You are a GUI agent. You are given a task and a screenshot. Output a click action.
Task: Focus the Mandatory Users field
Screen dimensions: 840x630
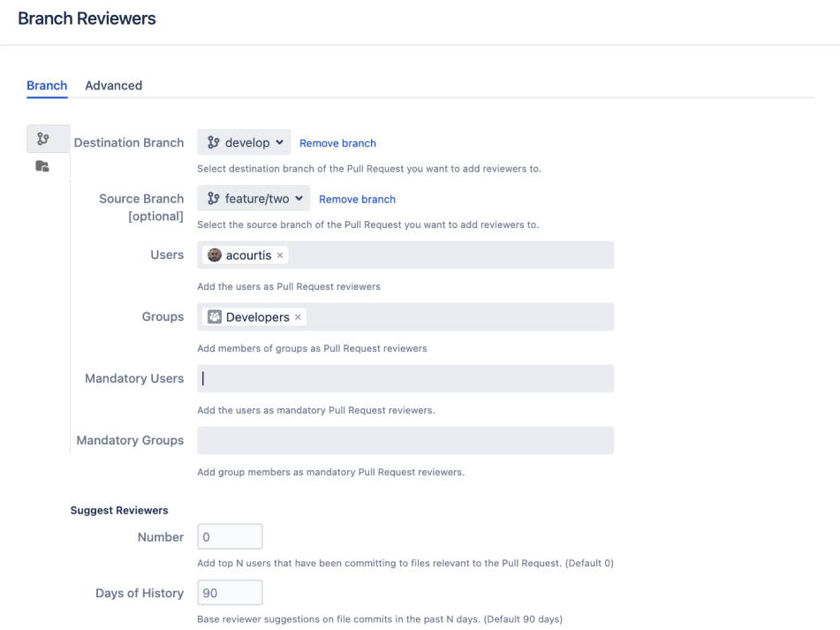coord(405,379)
